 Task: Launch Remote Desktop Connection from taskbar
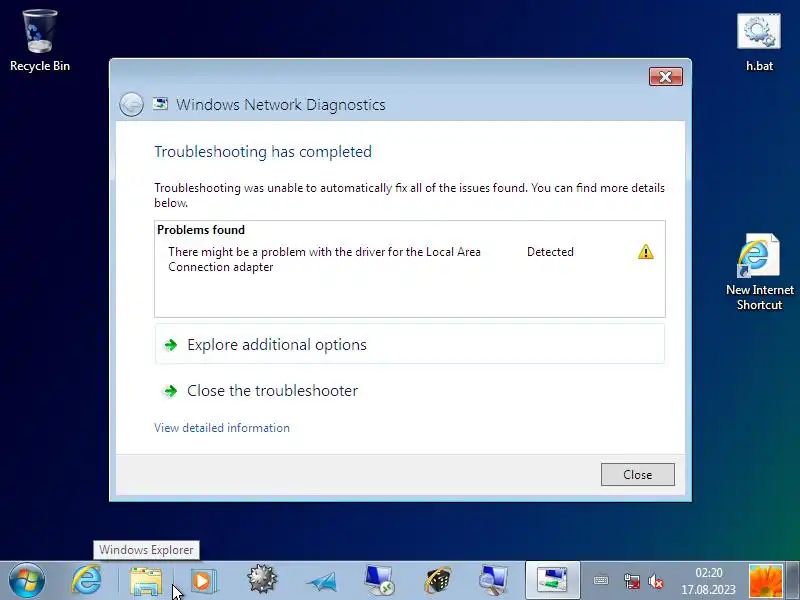379,580
